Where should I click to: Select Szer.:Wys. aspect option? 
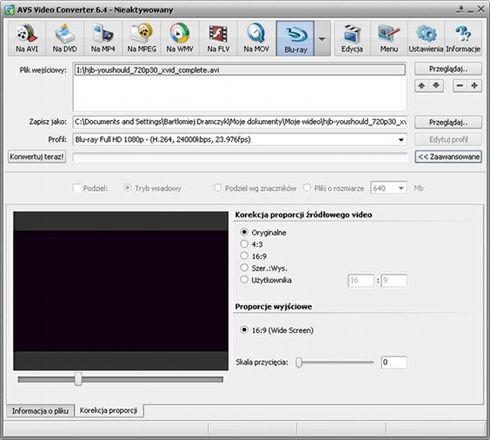tap(244, 268)
